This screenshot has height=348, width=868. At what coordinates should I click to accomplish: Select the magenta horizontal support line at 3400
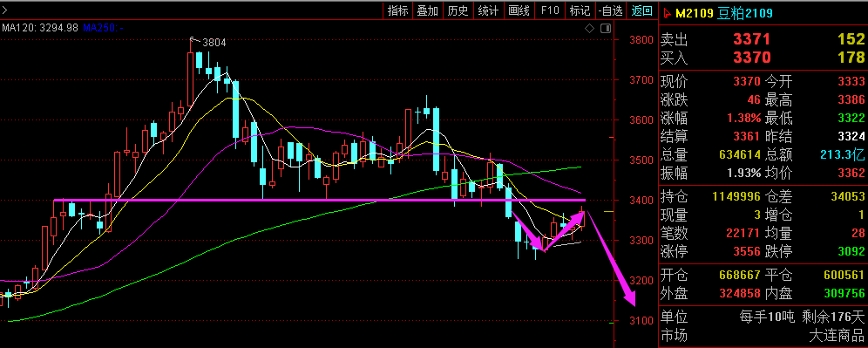pos(319,200)
